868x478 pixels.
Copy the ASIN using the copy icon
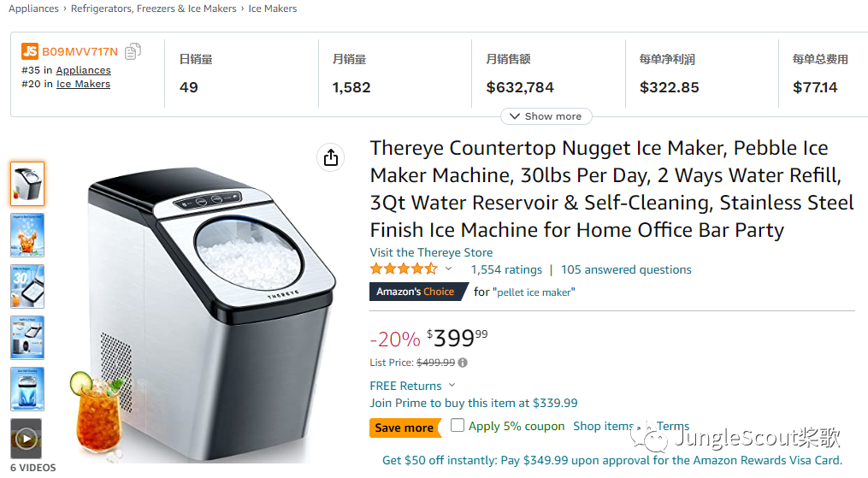point(133,51)
